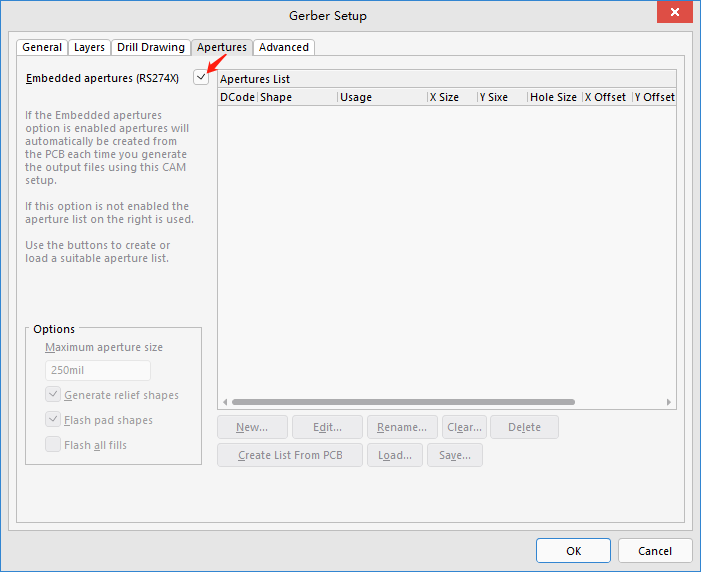This screenshot has width=701, height=572.
Task: Go to the Drill Drawing tab
Action: point(150,47)
